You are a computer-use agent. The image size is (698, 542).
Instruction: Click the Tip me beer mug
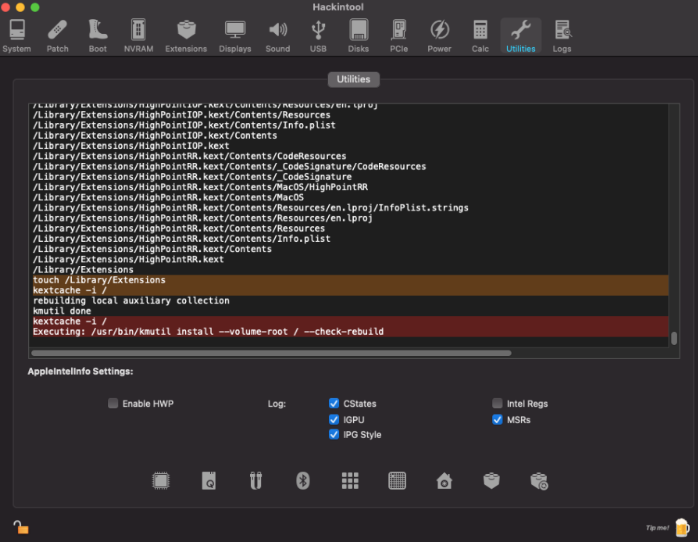pyautogui.click(x=682, y=527)
